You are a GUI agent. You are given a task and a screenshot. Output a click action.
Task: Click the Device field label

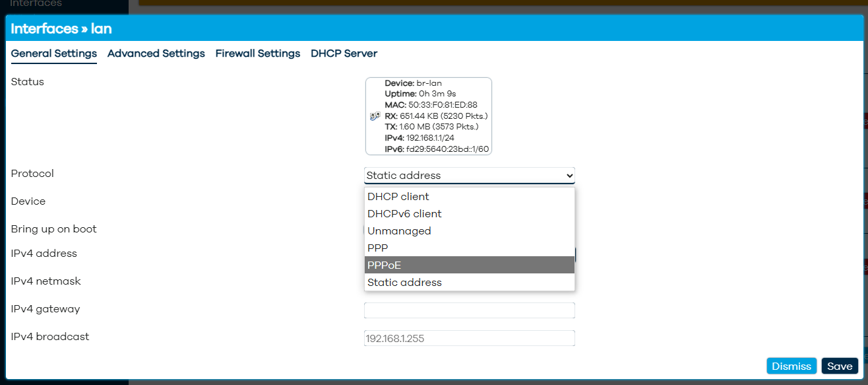[28, 201]
